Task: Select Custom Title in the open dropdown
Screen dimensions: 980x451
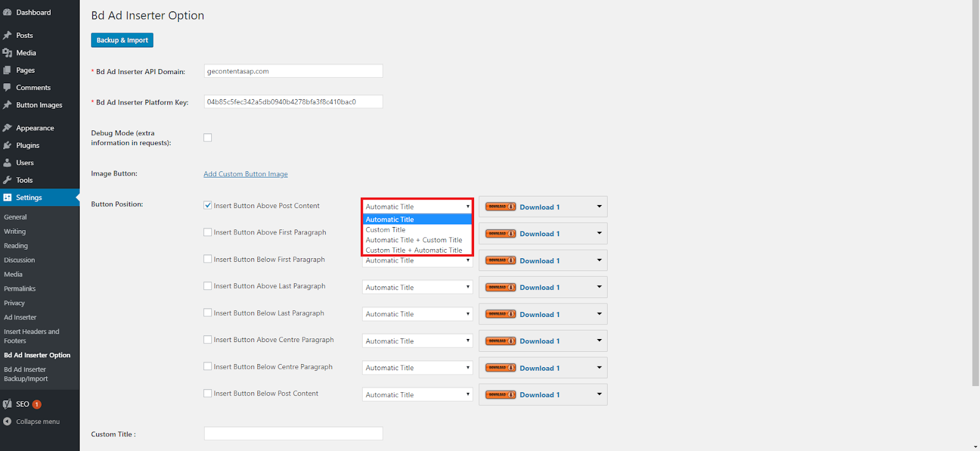Action: click(417, 230)
